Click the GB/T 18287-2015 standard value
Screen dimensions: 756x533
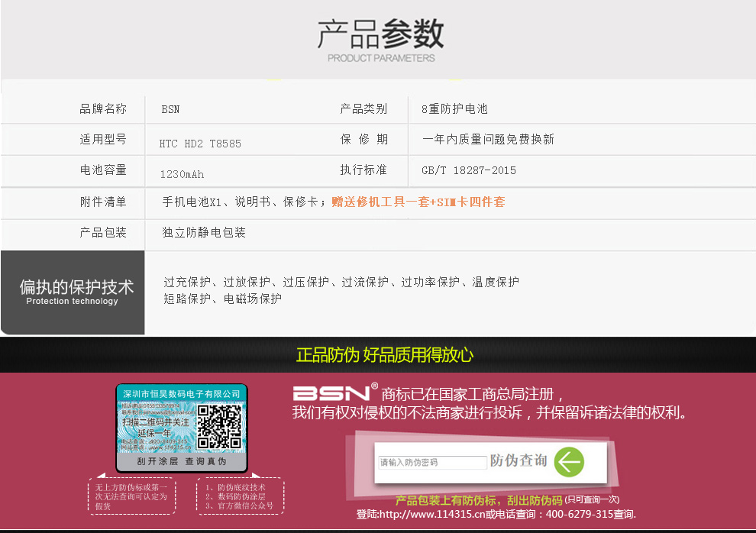point(468,170)
